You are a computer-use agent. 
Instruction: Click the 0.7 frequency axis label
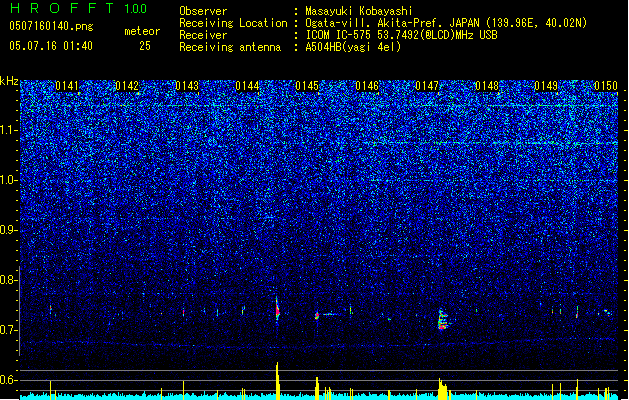tap(9, 330)
